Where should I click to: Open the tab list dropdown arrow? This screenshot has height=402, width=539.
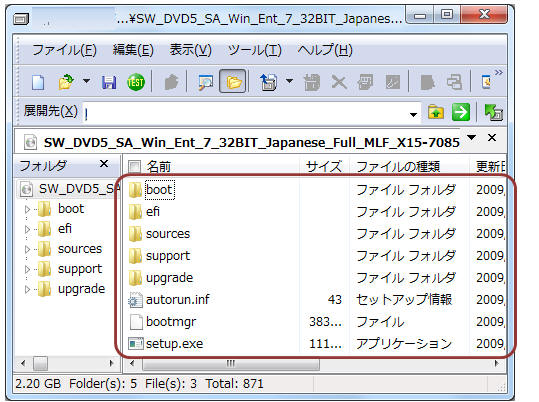pos(472,138)
